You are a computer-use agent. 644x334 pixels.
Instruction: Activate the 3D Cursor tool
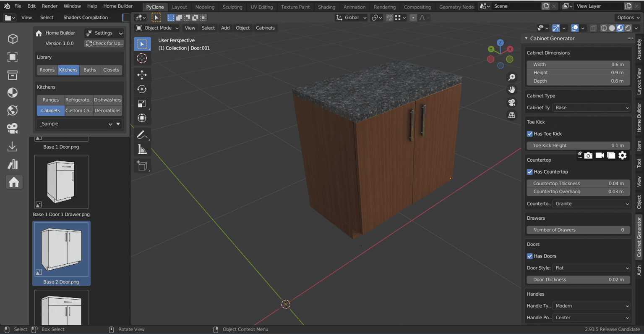pyautogui.click(x=142, y=58)
